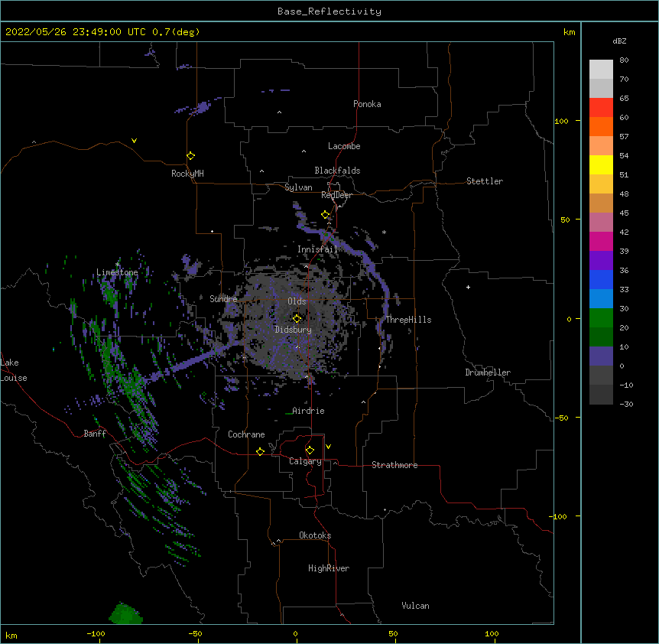Click the white asterisk marker above Limestone
Viewport: 659px width, 644px height.
(x=118, y=265)
